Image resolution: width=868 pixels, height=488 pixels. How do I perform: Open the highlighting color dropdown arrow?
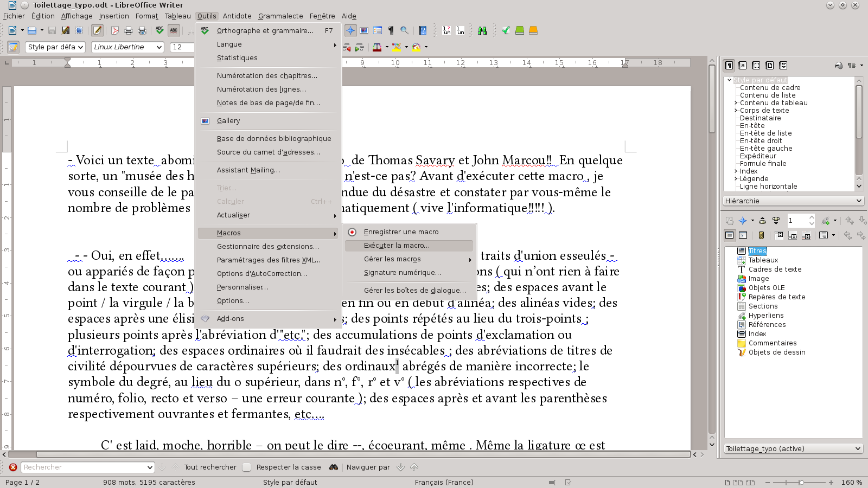[406, 47]
